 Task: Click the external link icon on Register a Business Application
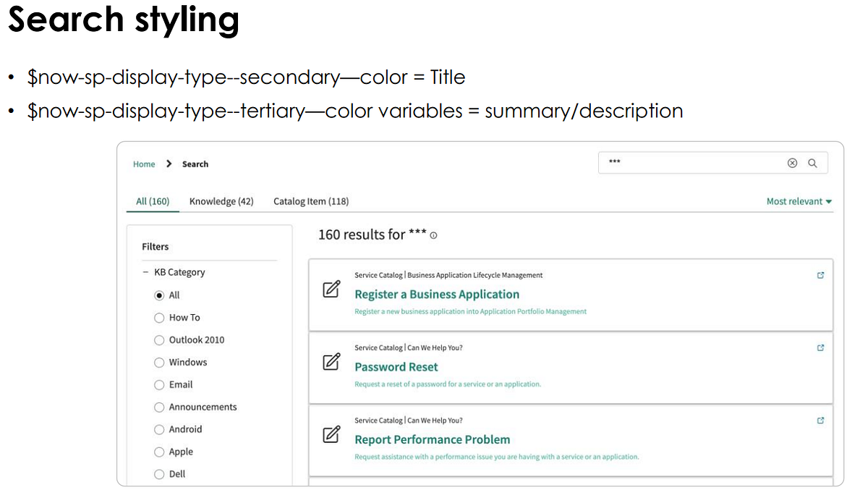pos(820,275)
